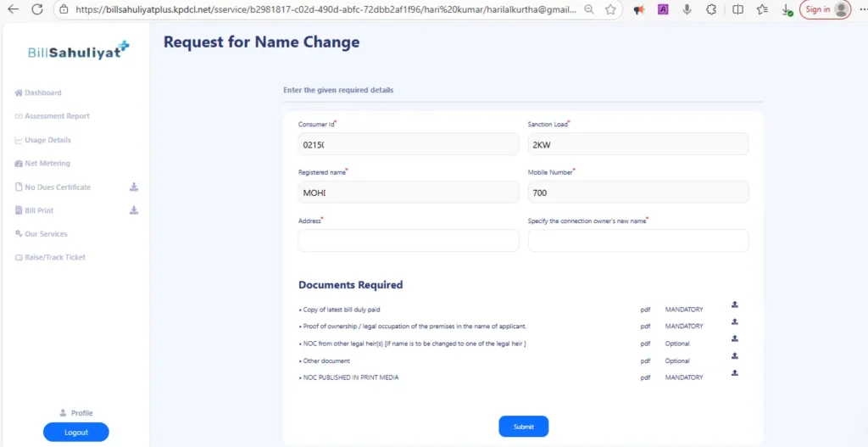Click Bill Print download icon
Screen dimensions: 868x447
(x=133, y=210)
